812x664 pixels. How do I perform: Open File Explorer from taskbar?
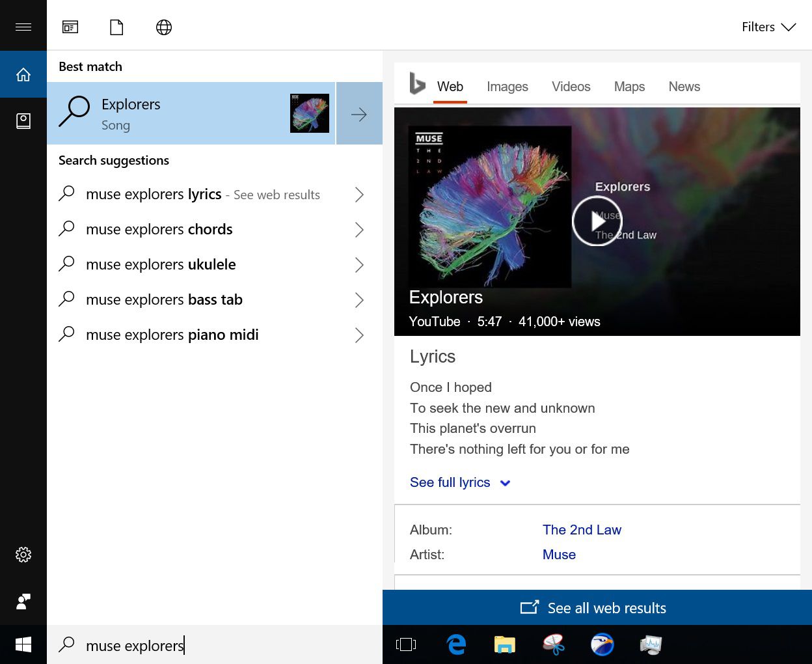coord(505,644)
